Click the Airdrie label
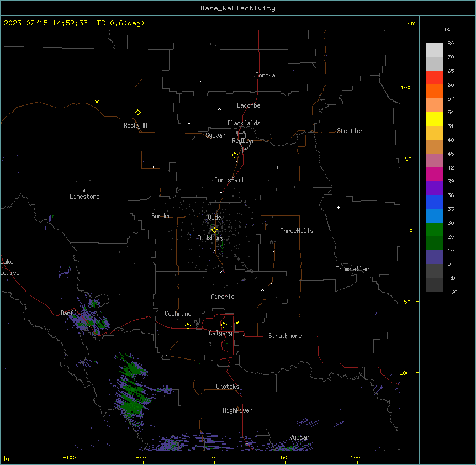The width and height of the screenshot is (476, 465). tap(223, 297)
